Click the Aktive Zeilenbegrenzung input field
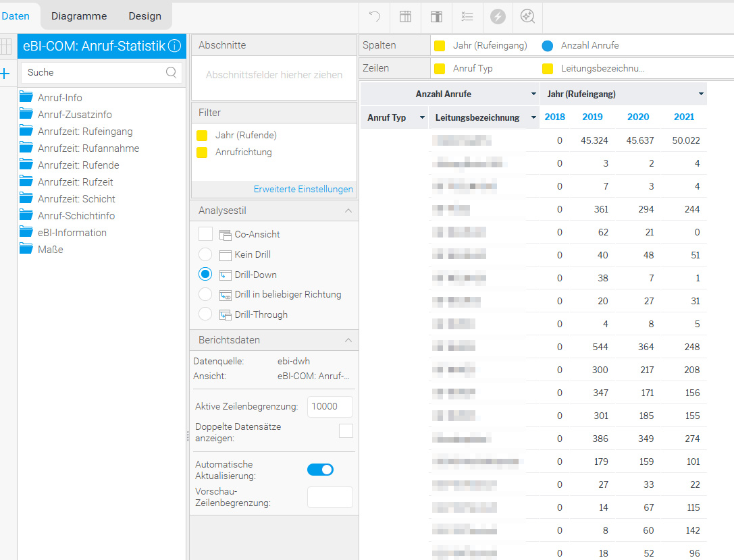 click(x=330, y=406)
